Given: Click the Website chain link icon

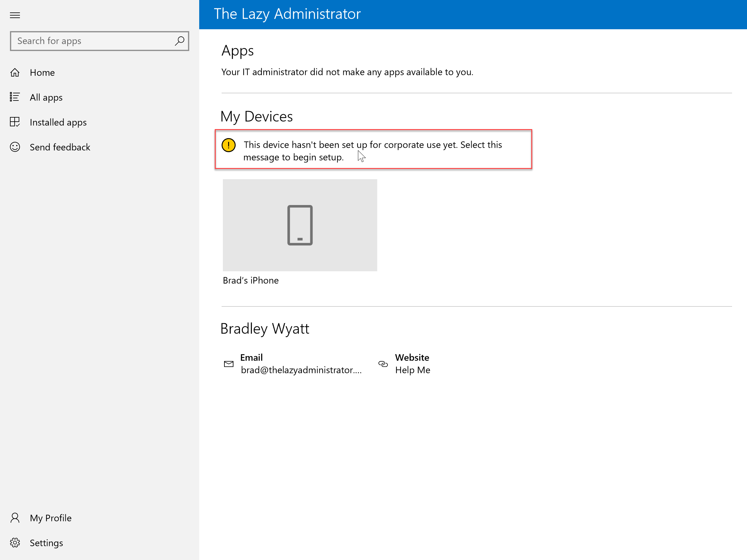Looking at the screenshot, I should pyautogui.click(x=383, y=364).
